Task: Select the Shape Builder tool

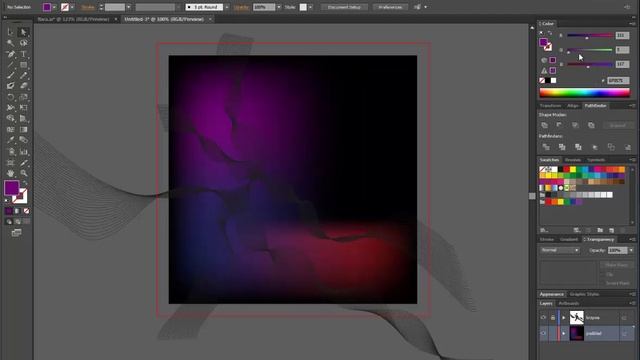Action: pos(11,118)
